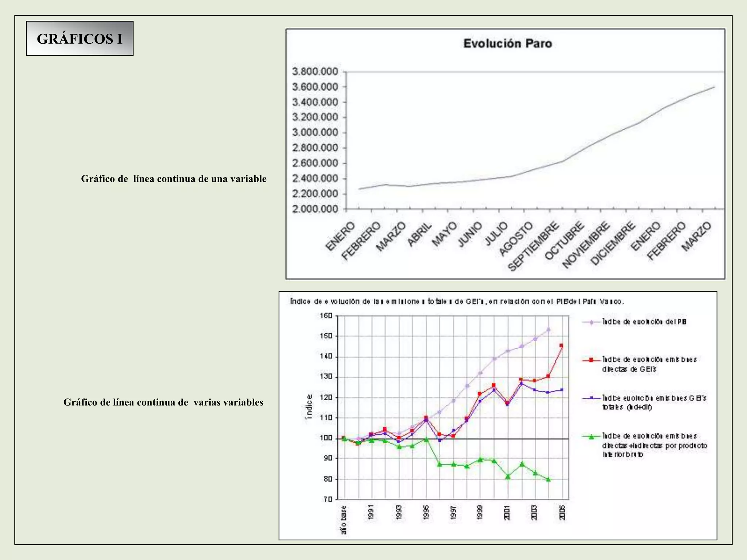The width and height of the screenshot is (747, 560).
Task: Click the 2.000.000 y-axis value
Action: coord(315,209)
